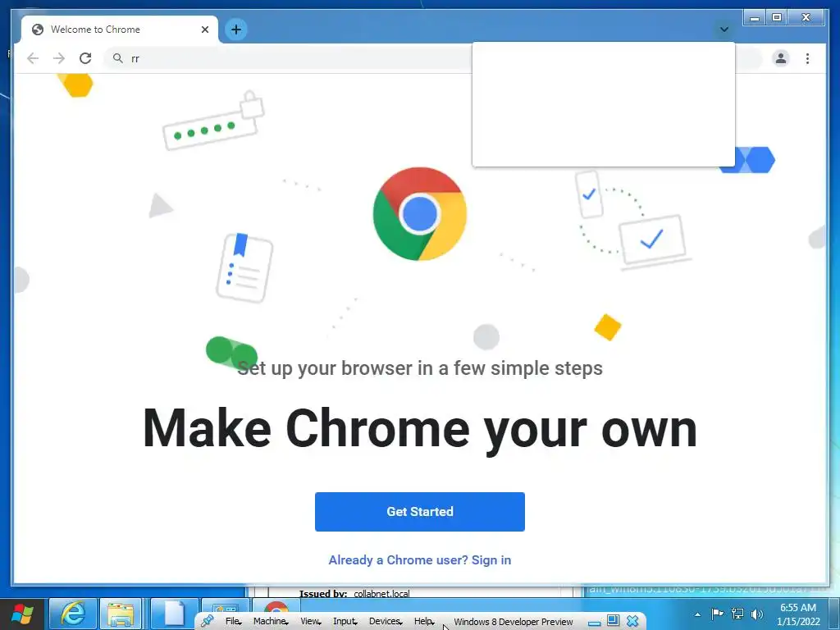840x630 pixels.
Task: Maximize the Chrome window
Action: coord(777,18)
